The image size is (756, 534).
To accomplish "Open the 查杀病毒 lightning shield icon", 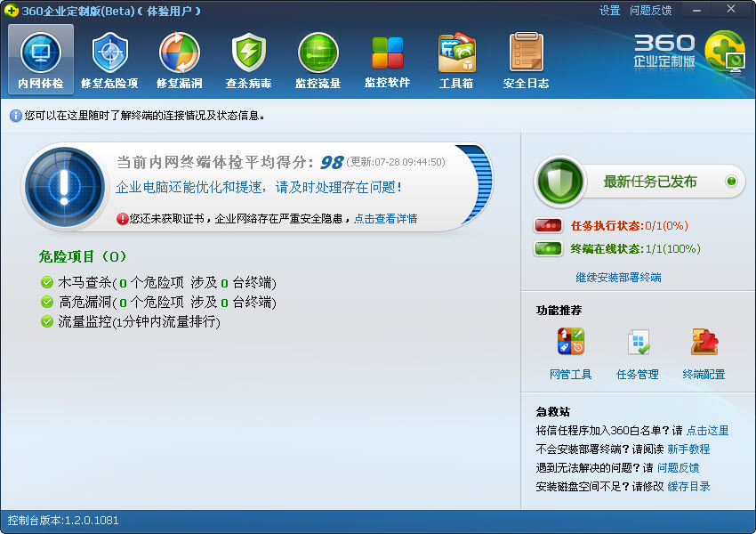I will coord(249,53).
